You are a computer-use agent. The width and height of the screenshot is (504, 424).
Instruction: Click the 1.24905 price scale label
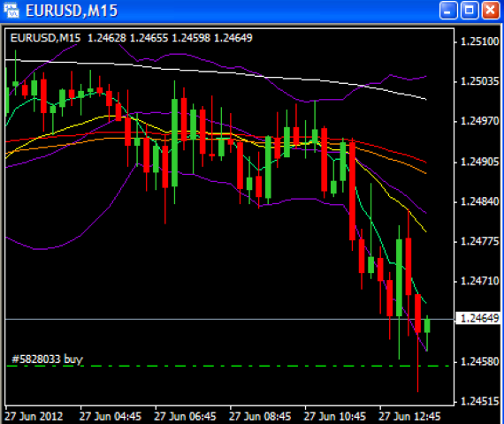479,162
